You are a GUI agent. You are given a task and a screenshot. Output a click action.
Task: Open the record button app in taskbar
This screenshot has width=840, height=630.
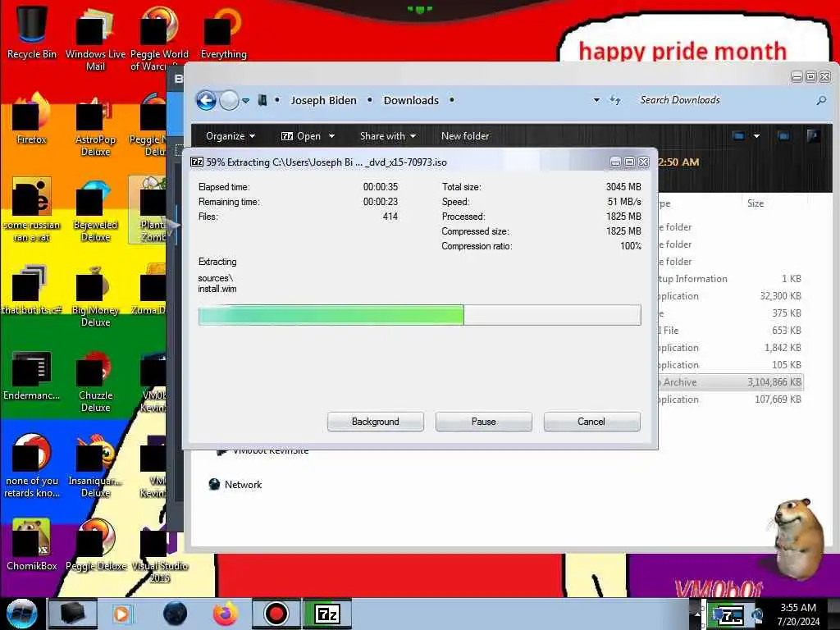(276, 614)
